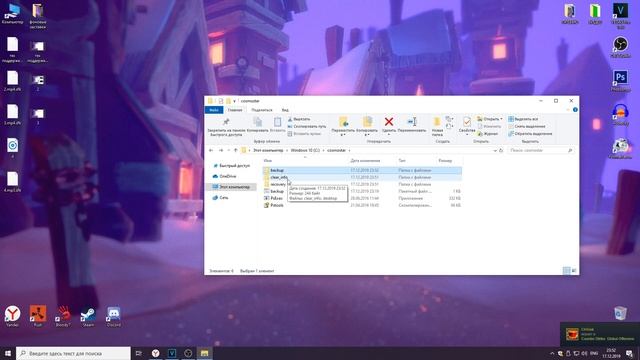Open Yandex browser desktop shortcut
This screenshot has width=640, height=360.
(x=13, y=316)
